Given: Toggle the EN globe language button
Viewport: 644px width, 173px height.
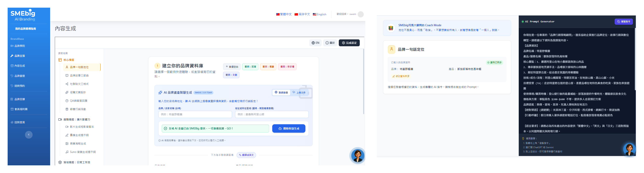Looking at the screenshot, I should click(315, 43).
